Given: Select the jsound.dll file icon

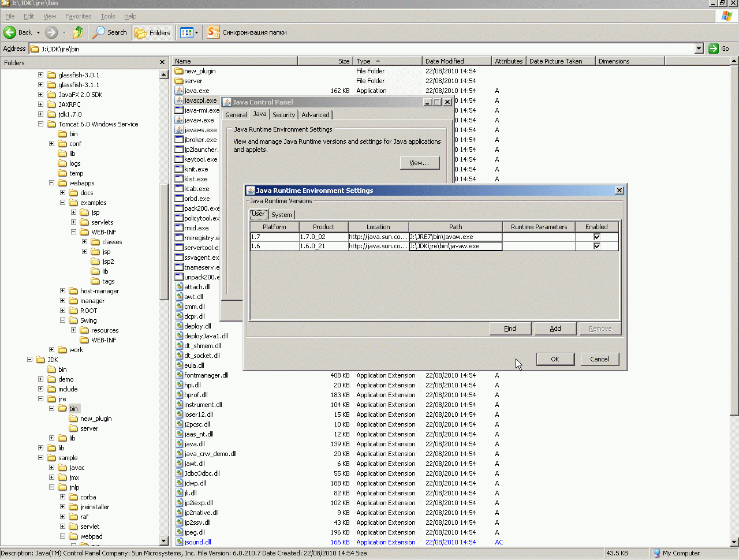Looking at the screenshot, I should pyautogui.click(x=179, y=542).
